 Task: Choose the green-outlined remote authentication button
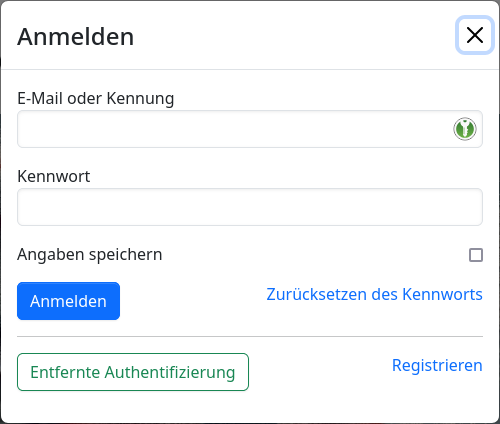pyautogui.click(x=133, y=372)
